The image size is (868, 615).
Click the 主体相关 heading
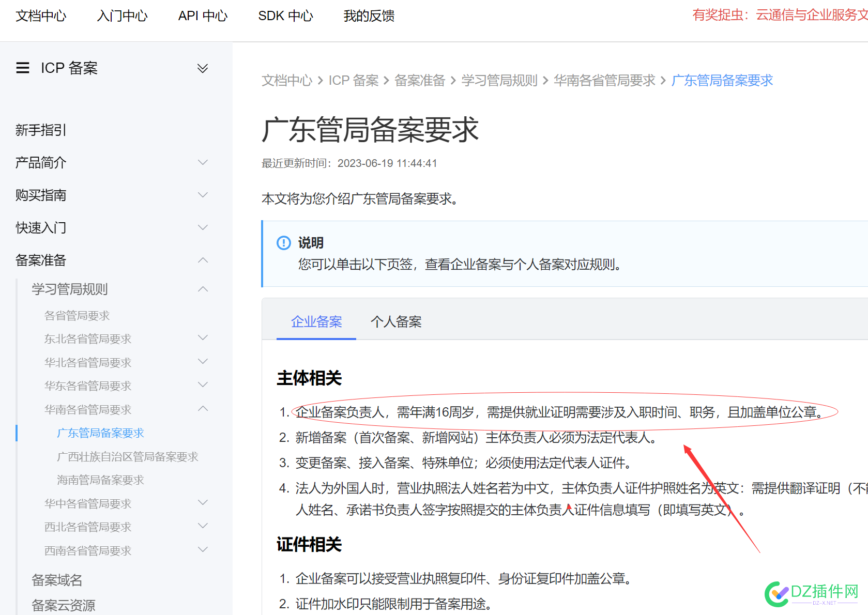click(x=309, y=378)
